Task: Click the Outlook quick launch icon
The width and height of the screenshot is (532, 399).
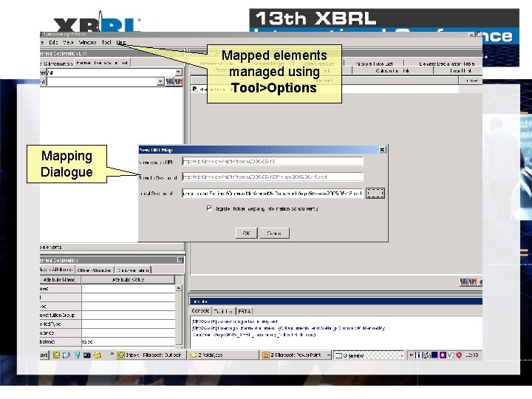Action: tap(56, 355)
